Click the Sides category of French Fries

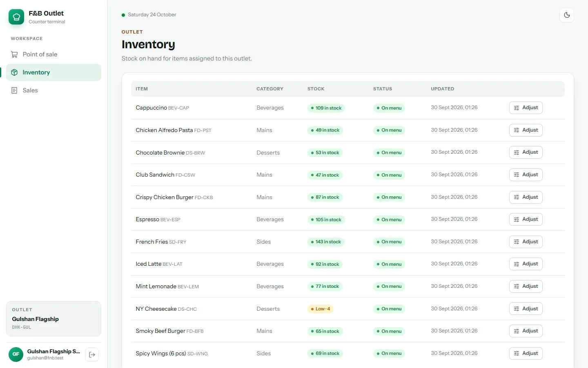click(263, 242)
